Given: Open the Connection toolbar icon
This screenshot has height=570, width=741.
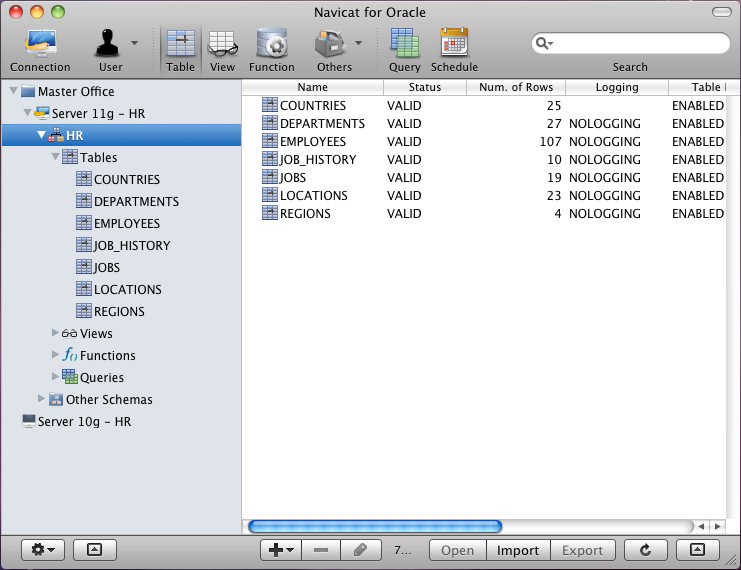Looking at the screenshot, I should [x=41, y=43].
